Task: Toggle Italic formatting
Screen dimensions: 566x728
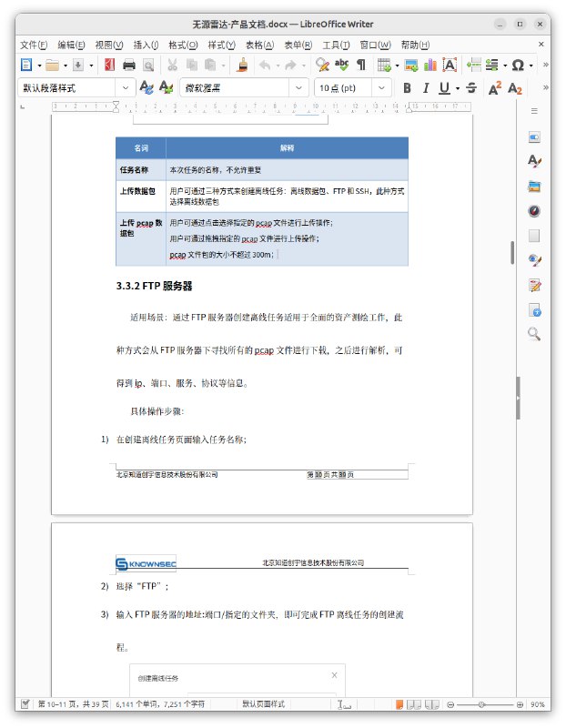Action: (426, 87)
